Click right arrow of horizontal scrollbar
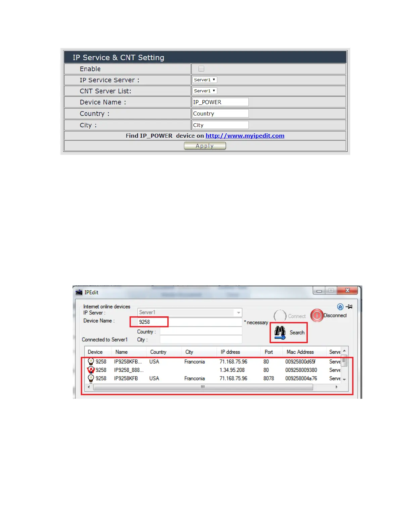 (336, 387)
